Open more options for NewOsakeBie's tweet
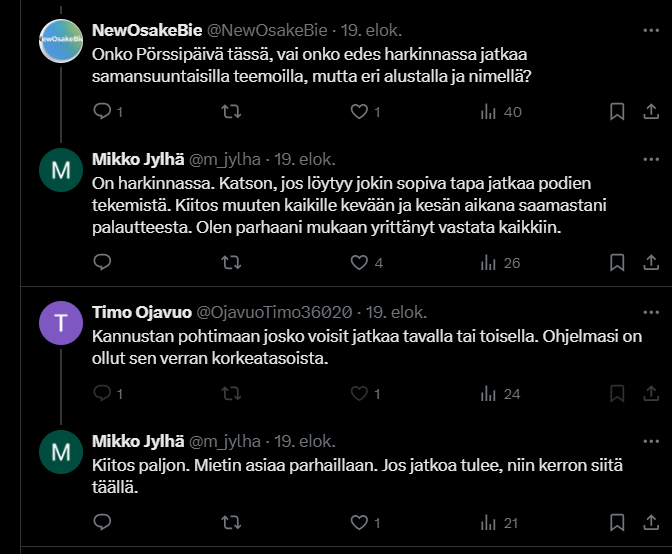 coord(651,30)
